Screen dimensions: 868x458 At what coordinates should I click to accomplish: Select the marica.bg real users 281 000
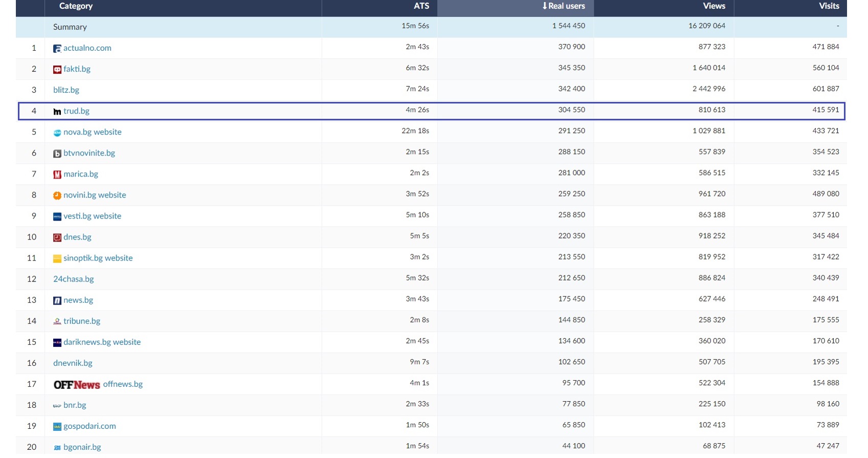click(572, 172)
